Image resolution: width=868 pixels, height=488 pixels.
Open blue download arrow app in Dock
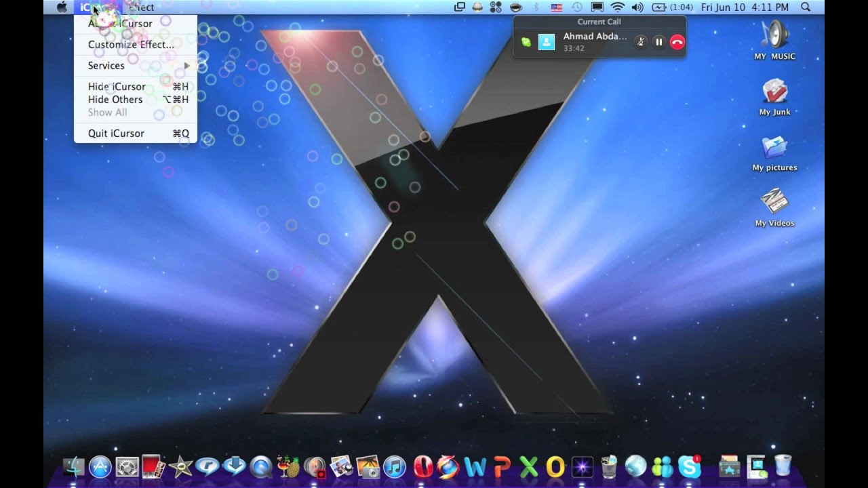point(235,466)
